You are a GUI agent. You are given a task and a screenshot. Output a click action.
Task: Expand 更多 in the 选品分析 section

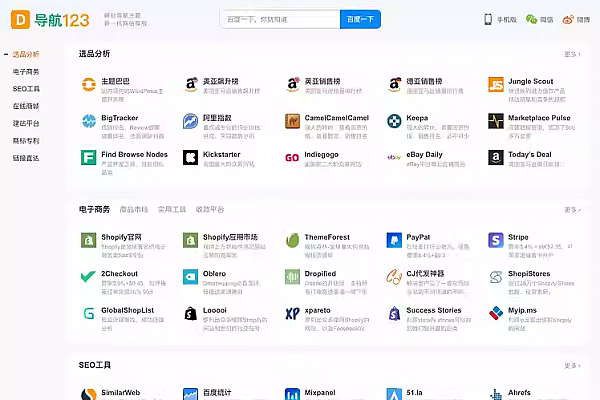(x=572, y=54)
